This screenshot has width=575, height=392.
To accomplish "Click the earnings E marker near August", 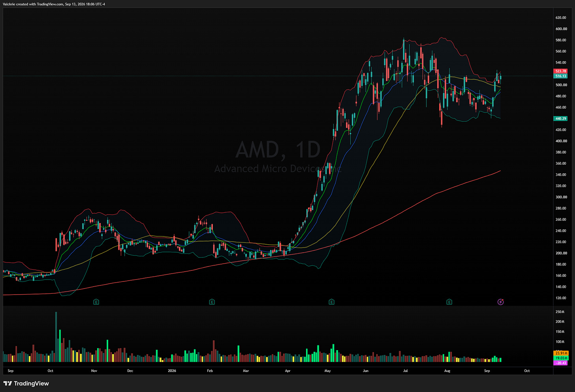I will click(449, 302).
